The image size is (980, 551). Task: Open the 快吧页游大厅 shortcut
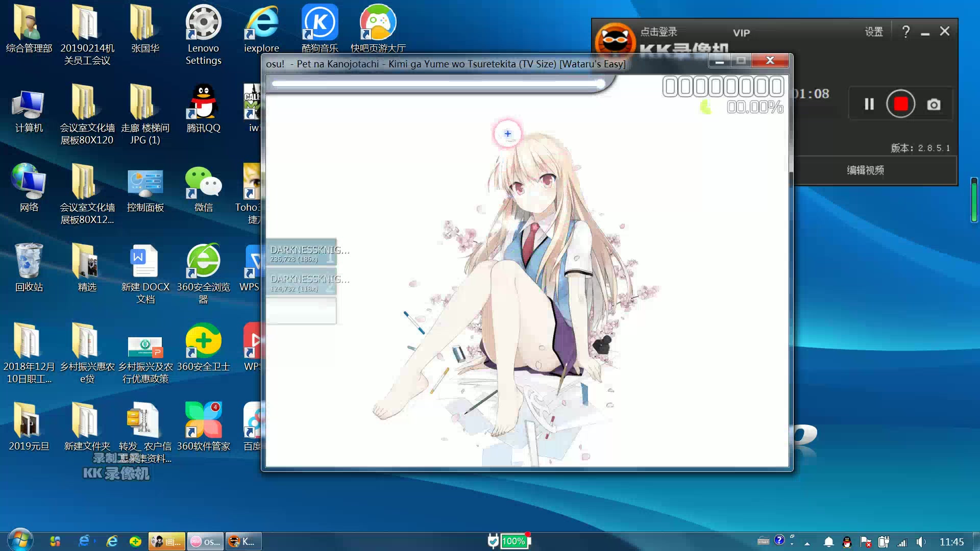(x=378, y=30)
